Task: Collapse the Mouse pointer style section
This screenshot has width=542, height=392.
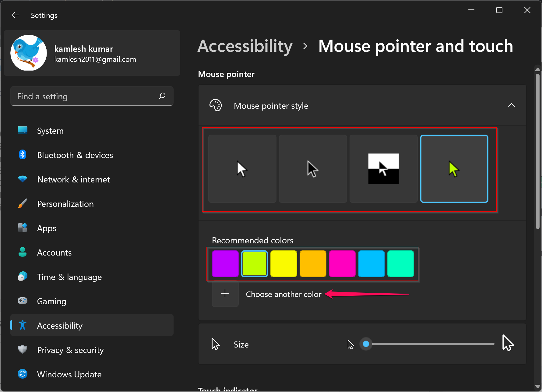Action: [511, 105]
